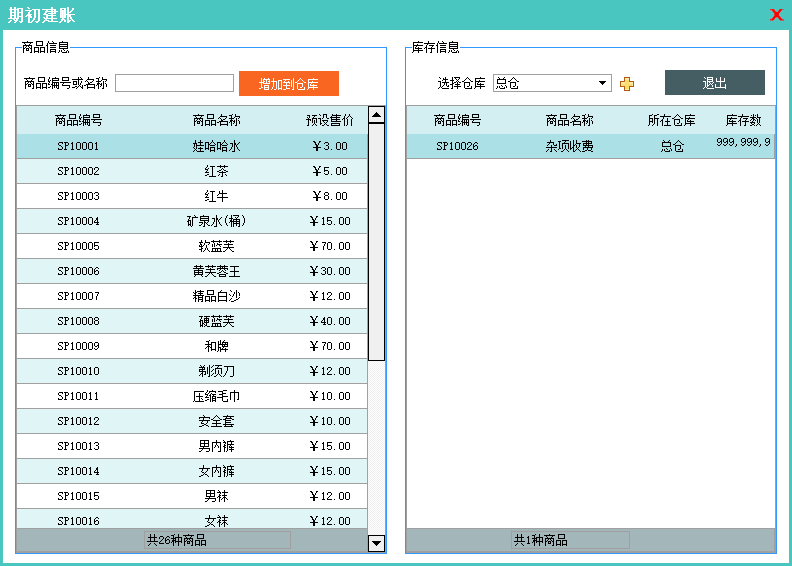Select the 红牛 row in product list
The height and width of the screenshot is (566, 792).
click(216, 196)
